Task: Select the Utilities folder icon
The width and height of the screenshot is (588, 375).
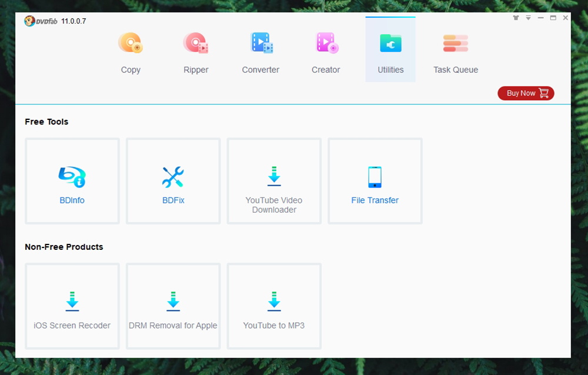Action: [390, 43]
